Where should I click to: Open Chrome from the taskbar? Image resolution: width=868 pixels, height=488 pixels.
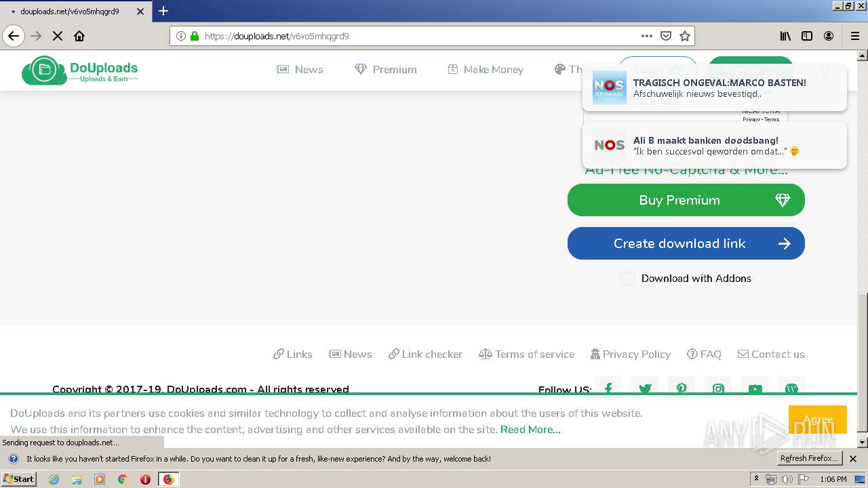click(x=122, y=479)
